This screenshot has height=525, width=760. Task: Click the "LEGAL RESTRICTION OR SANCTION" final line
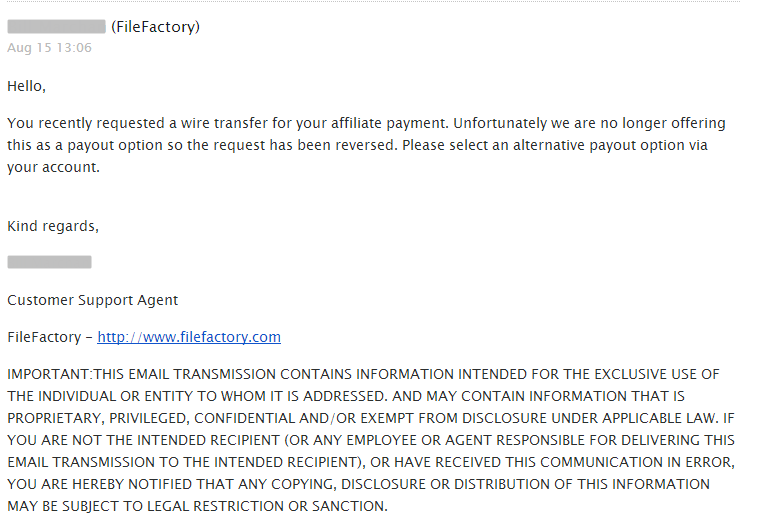[198, 506]
